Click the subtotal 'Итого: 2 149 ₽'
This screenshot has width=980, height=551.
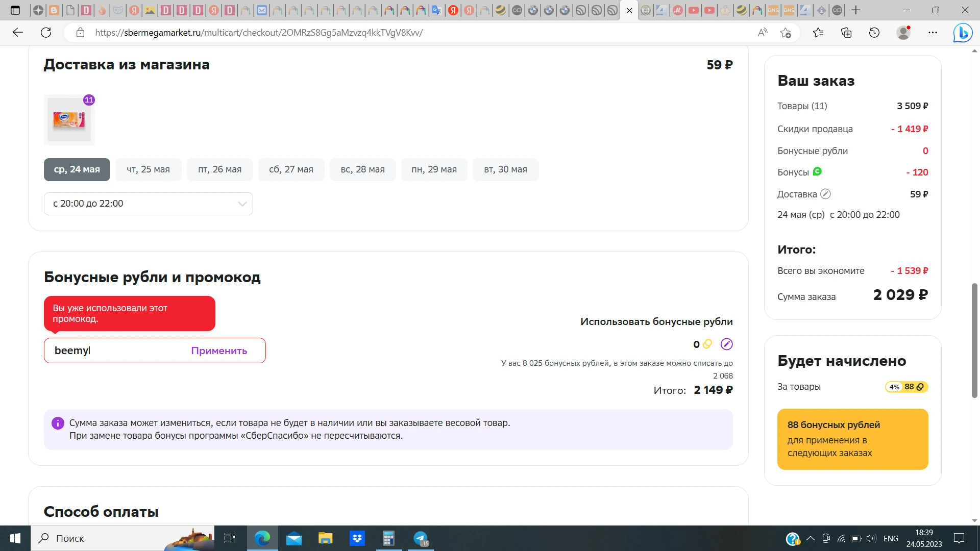pos(693,390)
